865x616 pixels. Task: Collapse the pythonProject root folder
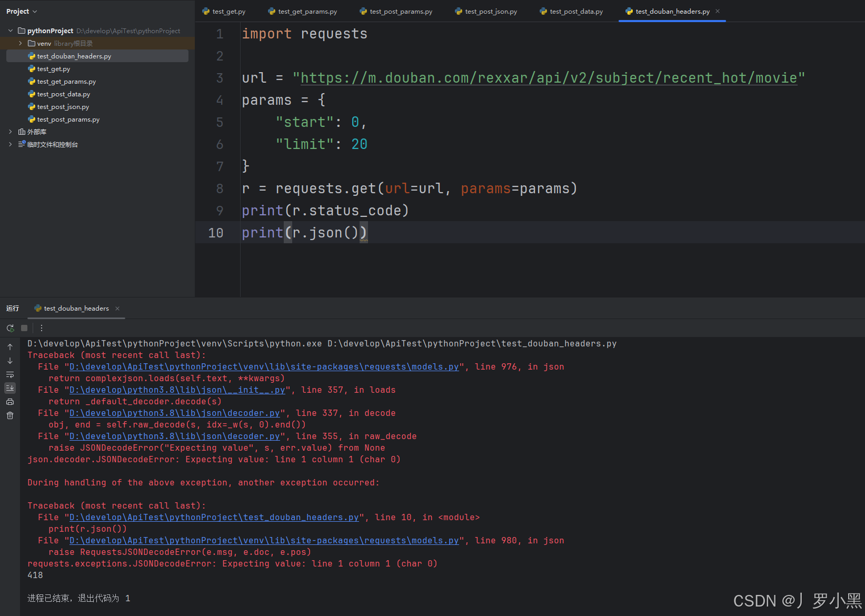click(x=11, y=31)
